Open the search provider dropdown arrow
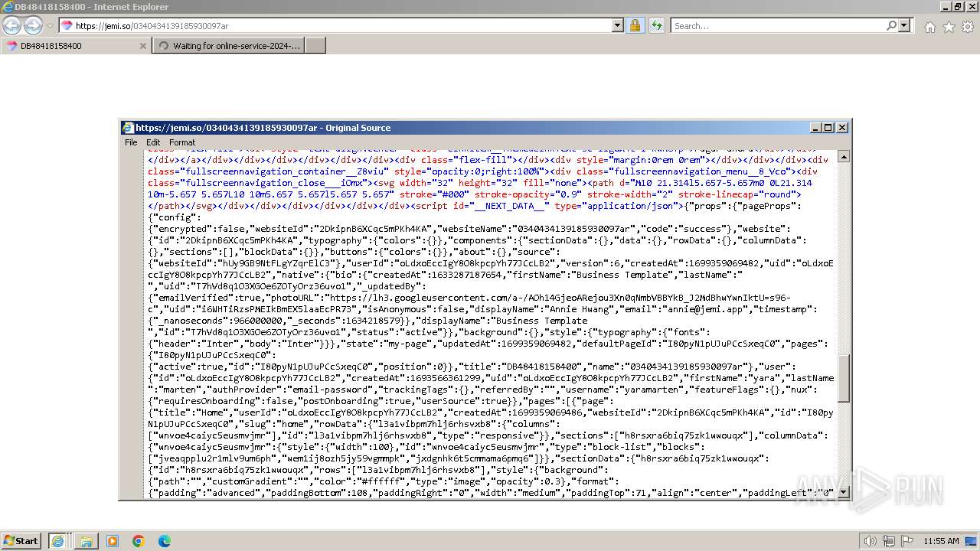The height and width of the screenshot is (551, 980). click(904, 25)
